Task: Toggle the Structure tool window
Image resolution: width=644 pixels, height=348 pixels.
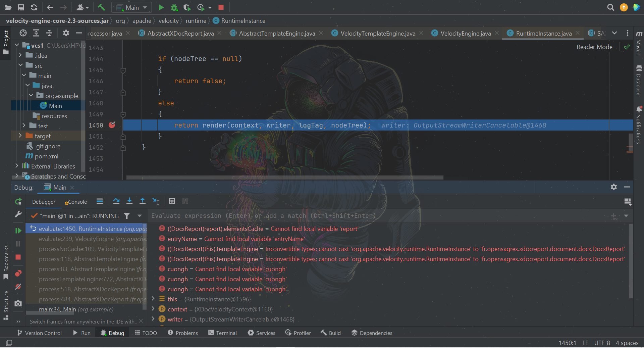Action: click(x=6, y=305)
